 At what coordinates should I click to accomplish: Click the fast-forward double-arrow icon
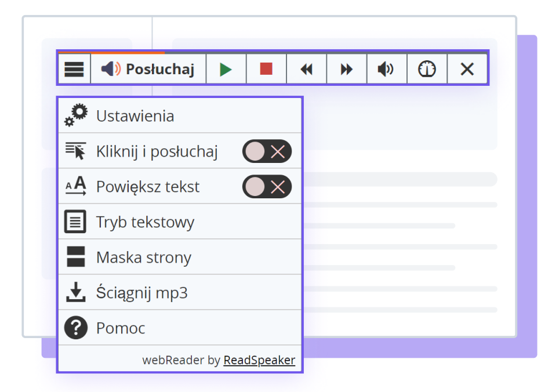click(346, 70)
